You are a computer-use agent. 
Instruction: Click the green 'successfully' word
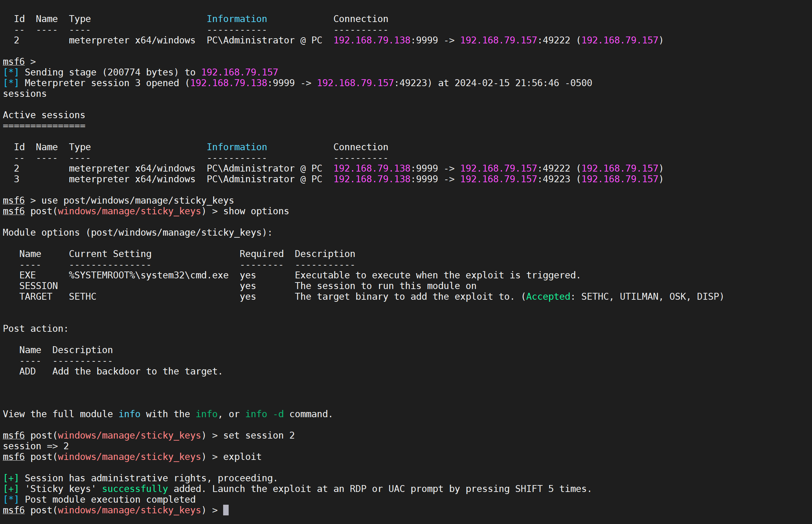[x=135, y=489]
